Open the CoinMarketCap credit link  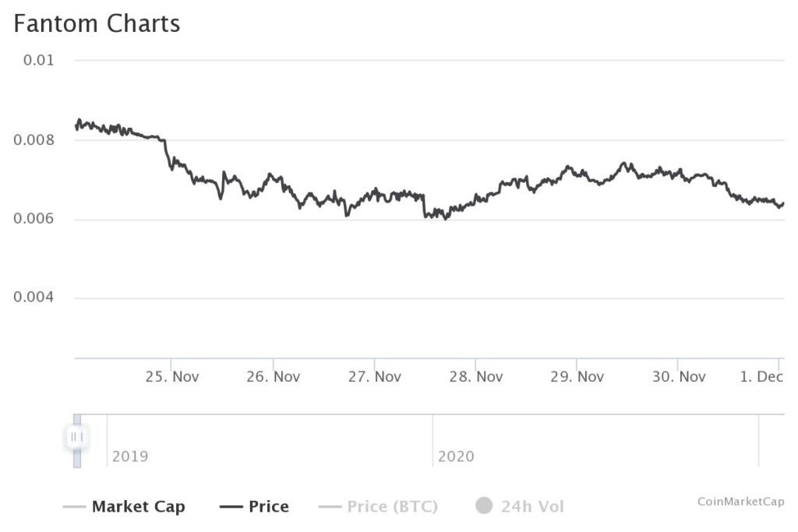click(740, 502)
